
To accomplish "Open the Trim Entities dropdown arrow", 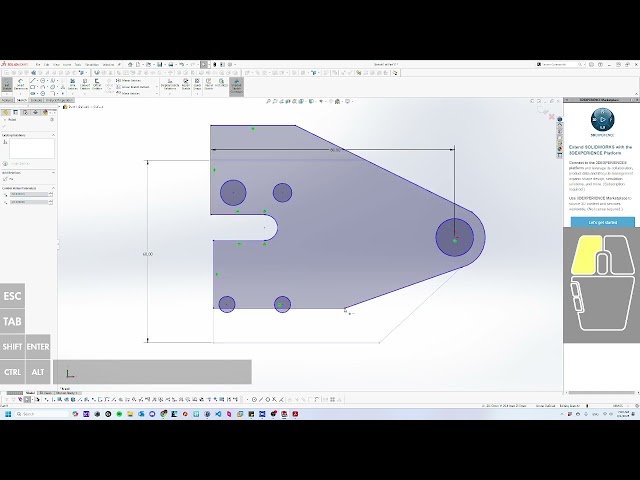I will 73,94.
